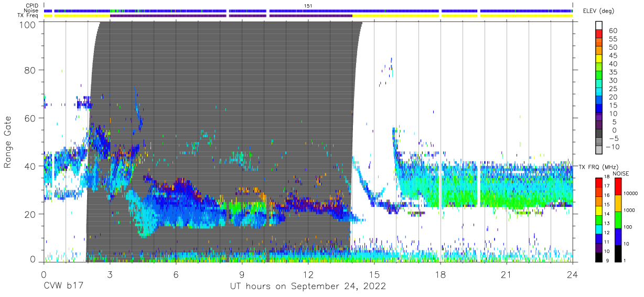This screenshot has width=644, height=297.
Task: Click the '55' label on the ELEV scale
Action: click(x=613, y=39)
